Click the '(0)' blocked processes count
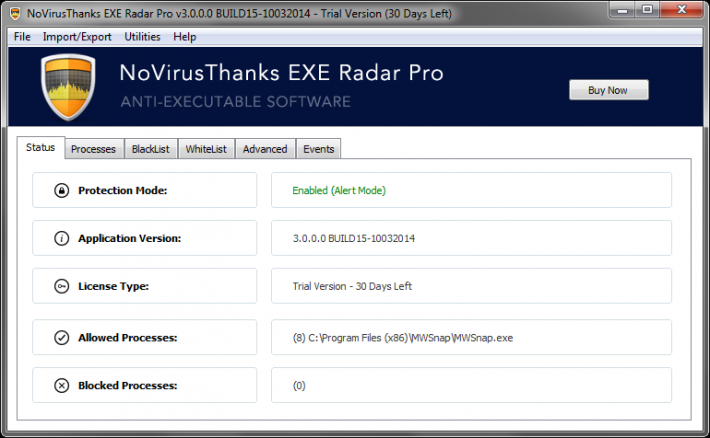This screenshot has width=710, height=438. pos(299,386)
